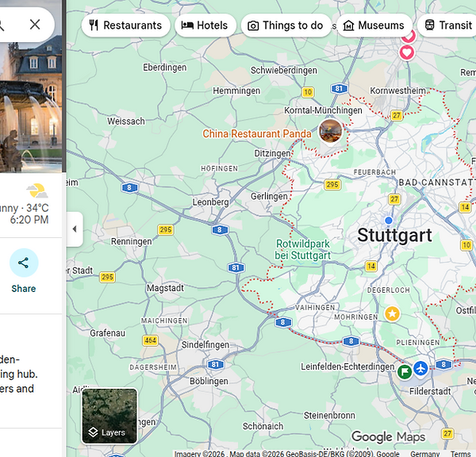Click the Stuttgart city label
The height and width of the screenshot is (457, 476).
(x=394, y=235)
